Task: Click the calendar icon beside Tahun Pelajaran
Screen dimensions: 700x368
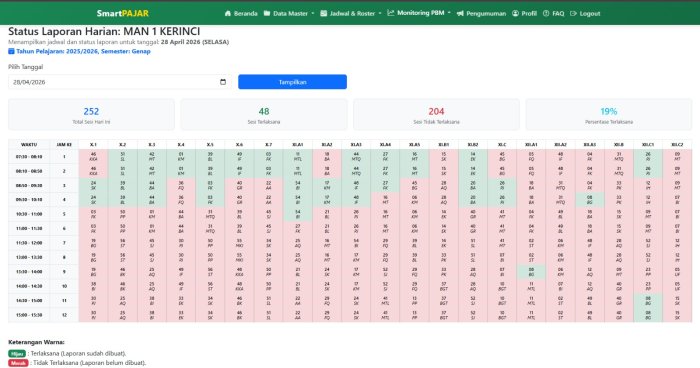Action: (x=11, y=51)
